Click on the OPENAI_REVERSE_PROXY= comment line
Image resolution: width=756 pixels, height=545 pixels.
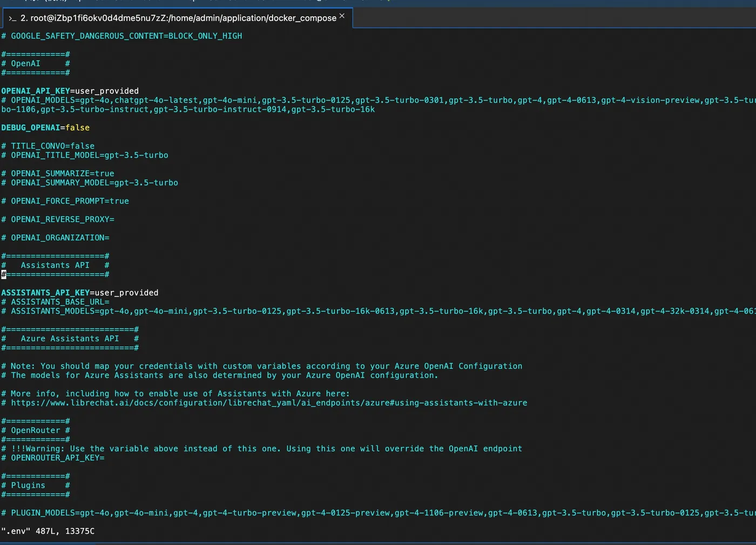tap(63, 220)
